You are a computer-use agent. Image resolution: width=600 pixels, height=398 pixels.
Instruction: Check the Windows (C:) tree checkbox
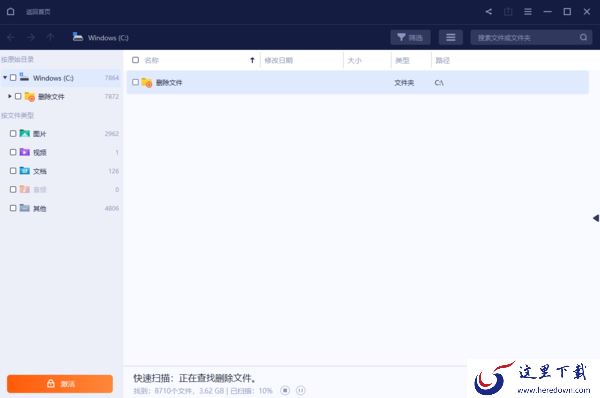[13, 78]
